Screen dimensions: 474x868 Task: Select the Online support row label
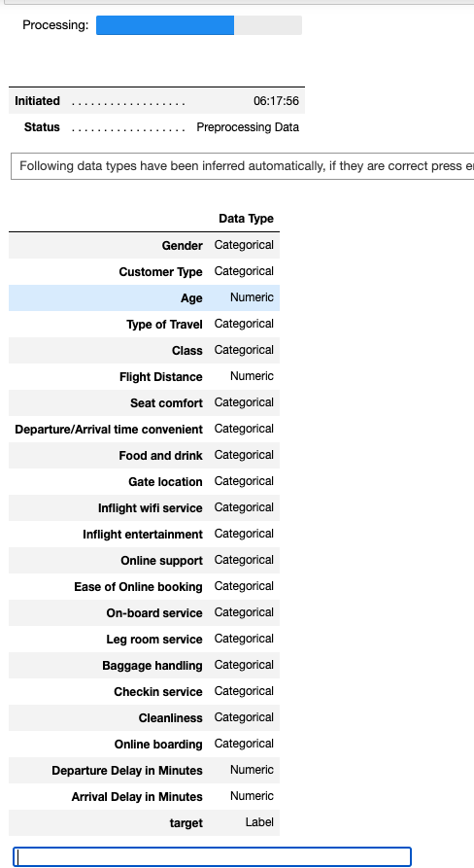coord(161,561)
